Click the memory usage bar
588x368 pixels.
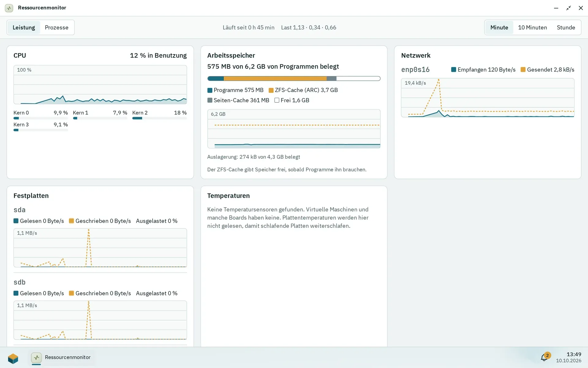pos(294,79)
